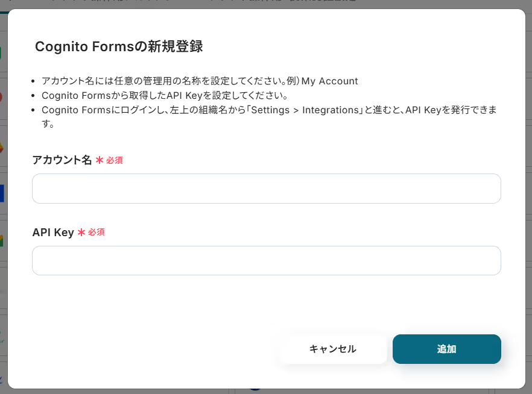Click the blue app icon behind dialog's left edge
This screenshot has width=532, height=394.
[x=2, y=193]
